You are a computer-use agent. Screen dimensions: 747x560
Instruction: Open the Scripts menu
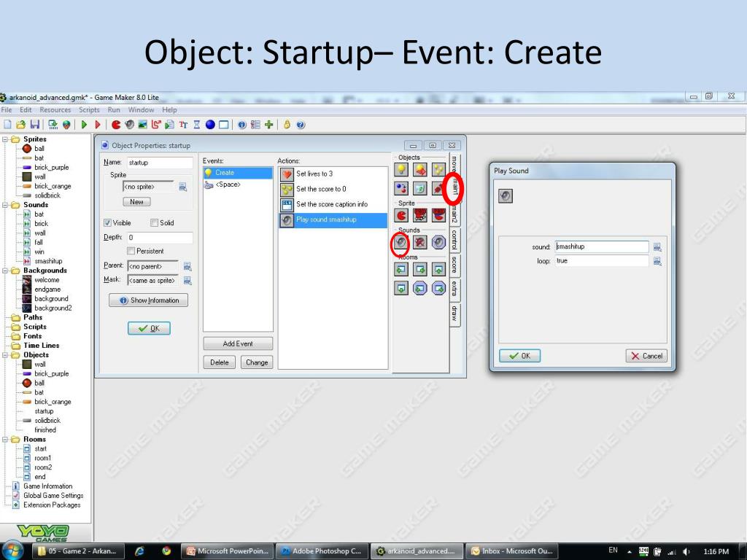coord(89,109)
